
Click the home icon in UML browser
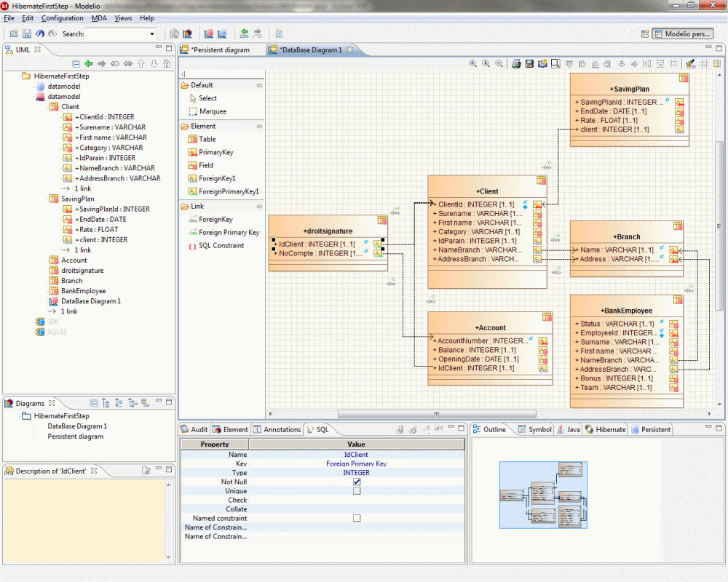[167, 63]
